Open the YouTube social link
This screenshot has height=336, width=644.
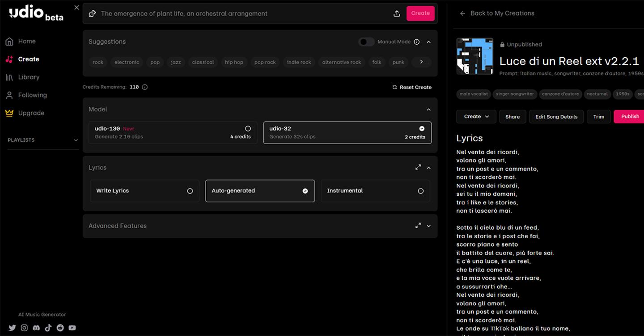pyautogui.click(x=72, y=328)
